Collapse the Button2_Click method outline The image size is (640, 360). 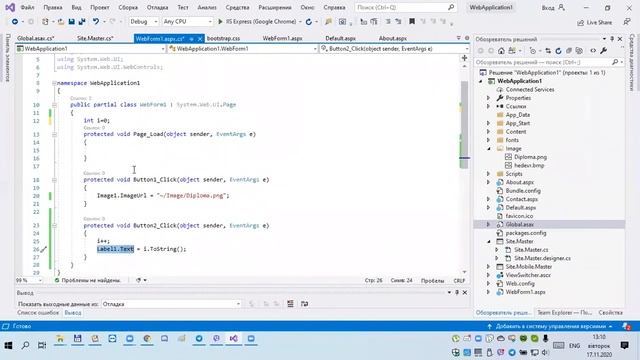tap(54, 225)
